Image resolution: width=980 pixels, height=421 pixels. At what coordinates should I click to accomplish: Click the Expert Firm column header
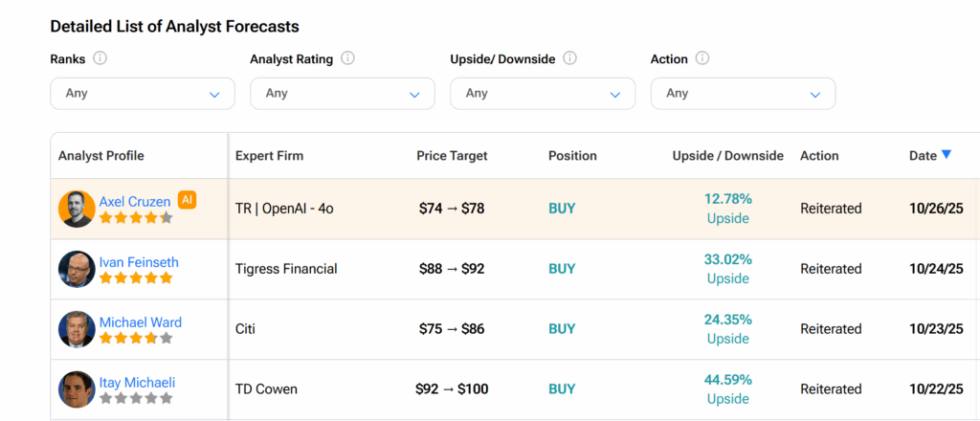pyautogui.click(x=269, y=156)
